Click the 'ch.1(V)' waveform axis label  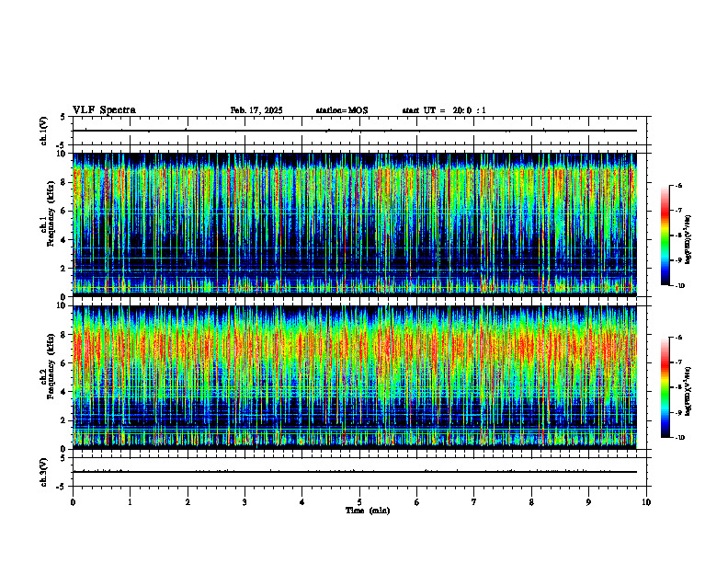(x=43, y=131)
